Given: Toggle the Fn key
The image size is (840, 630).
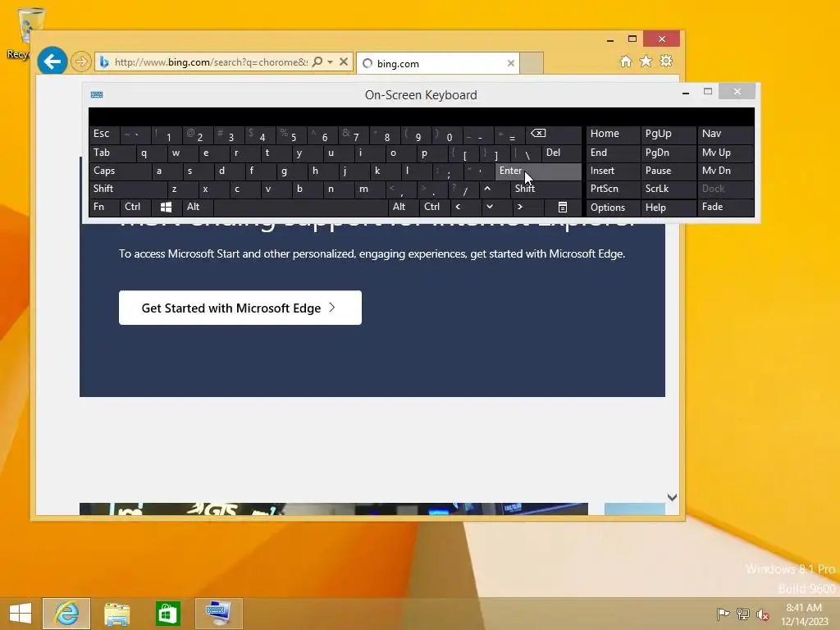Looking at the screenshot, I should (x=104, y=207).
